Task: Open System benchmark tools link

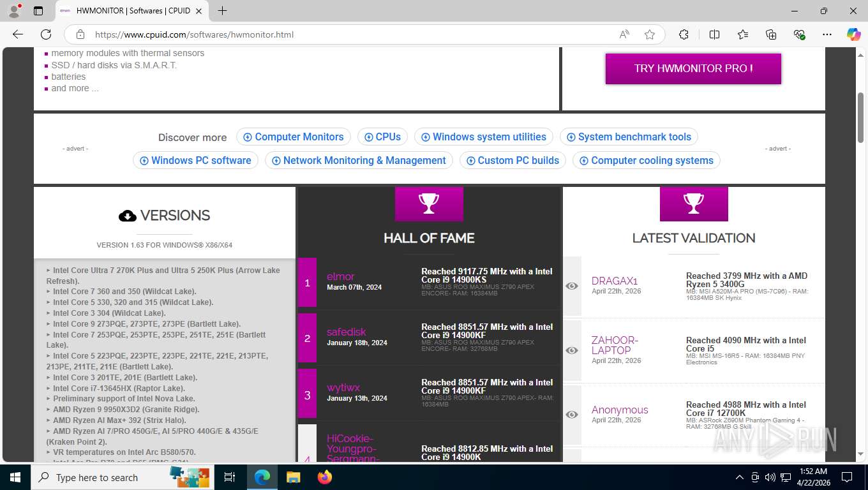Action: tap(629, 137)
